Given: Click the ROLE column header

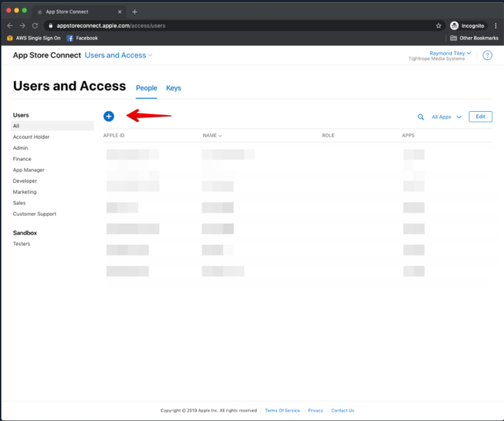Looking at the screenshot, I should 328,136.
